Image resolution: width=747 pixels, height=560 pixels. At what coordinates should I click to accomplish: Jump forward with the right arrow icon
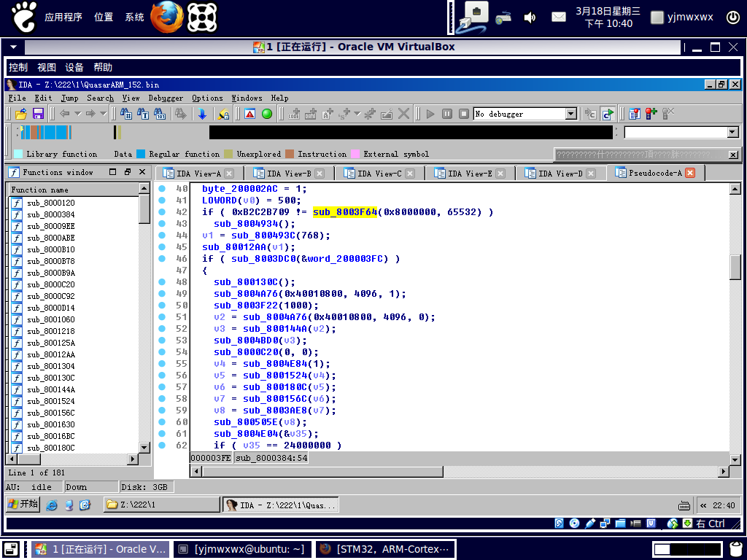point(90,114)
